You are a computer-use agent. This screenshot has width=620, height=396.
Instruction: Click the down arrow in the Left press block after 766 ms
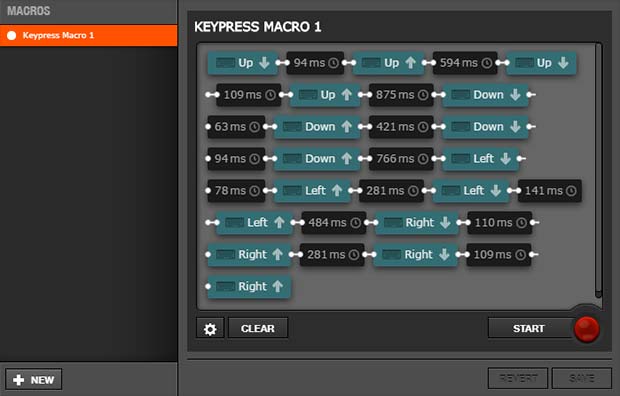click(505, 159)
